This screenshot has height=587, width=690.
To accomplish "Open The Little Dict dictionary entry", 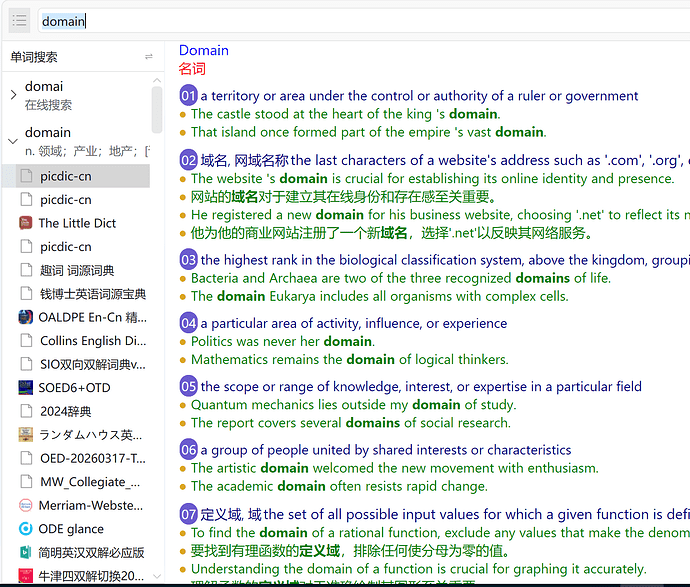I will (77, 223).
